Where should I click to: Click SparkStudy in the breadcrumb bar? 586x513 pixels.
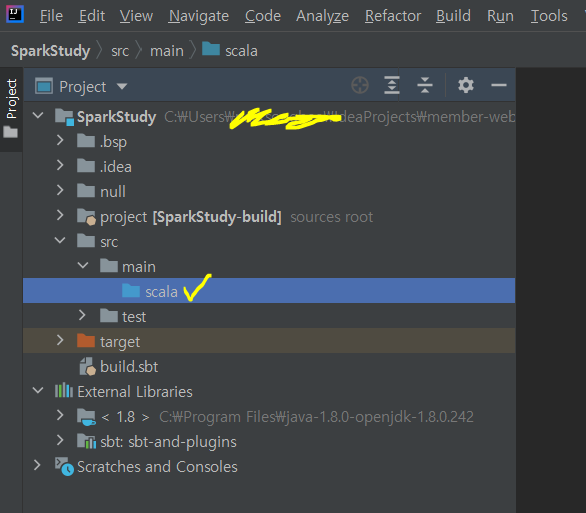50,51
